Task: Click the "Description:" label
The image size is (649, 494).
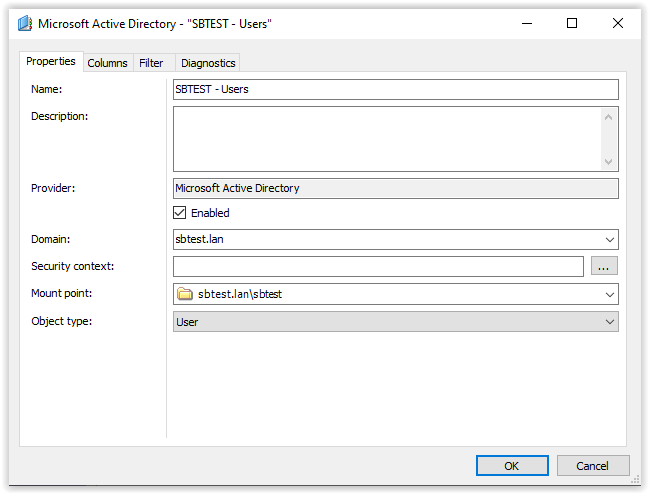Action: point(60,116)
